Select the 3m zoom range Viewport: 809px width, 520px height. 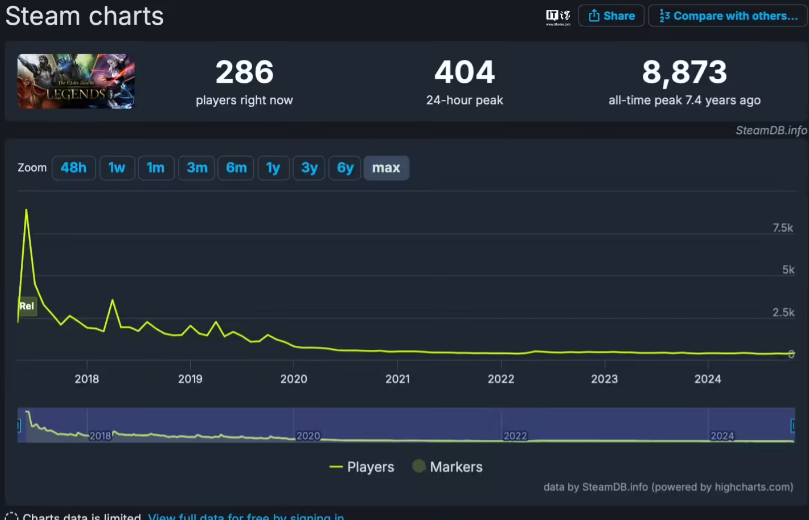tap(197, 168)
